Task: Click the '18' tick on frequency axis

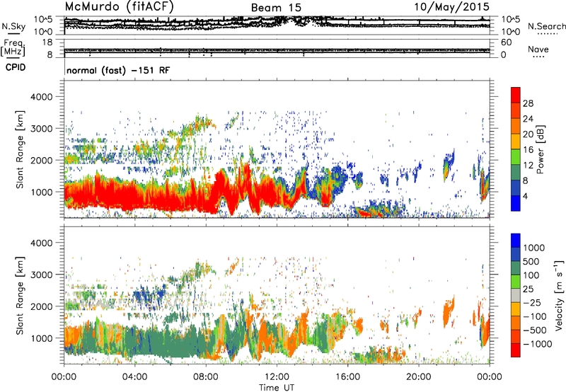Action: (47, 42)
